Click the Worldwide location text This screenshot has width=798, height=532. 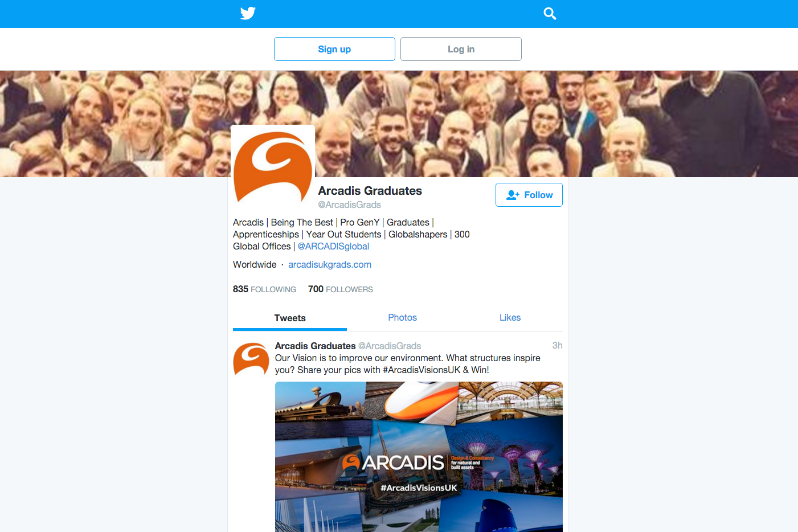coord(255,264)
